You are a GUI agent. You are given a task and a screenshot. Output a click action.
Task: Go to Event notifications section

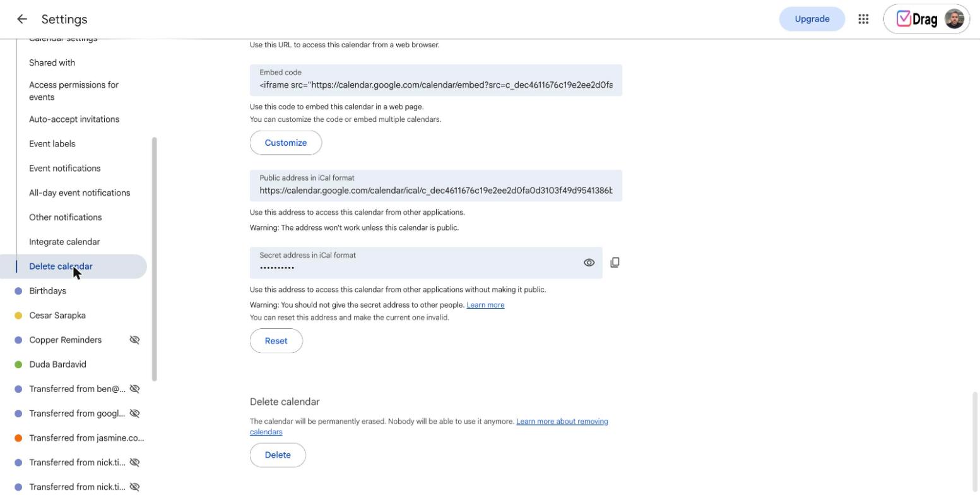click(65, 169)
